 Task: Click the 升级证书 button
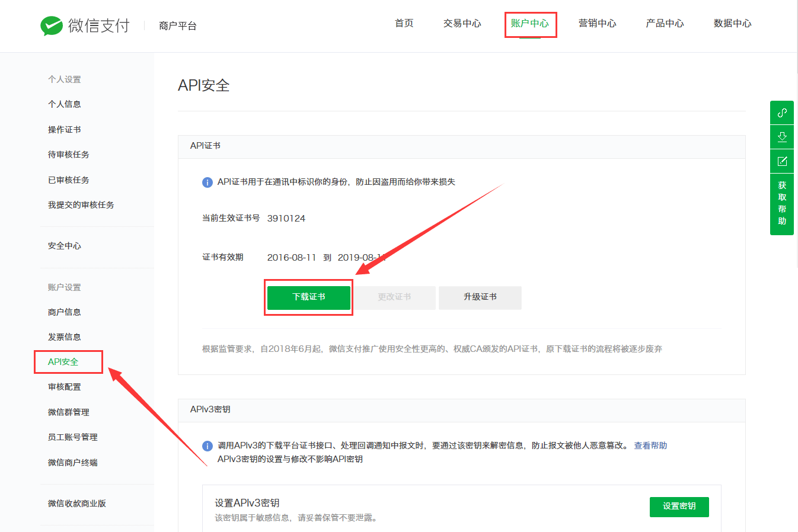click(480, 297)
